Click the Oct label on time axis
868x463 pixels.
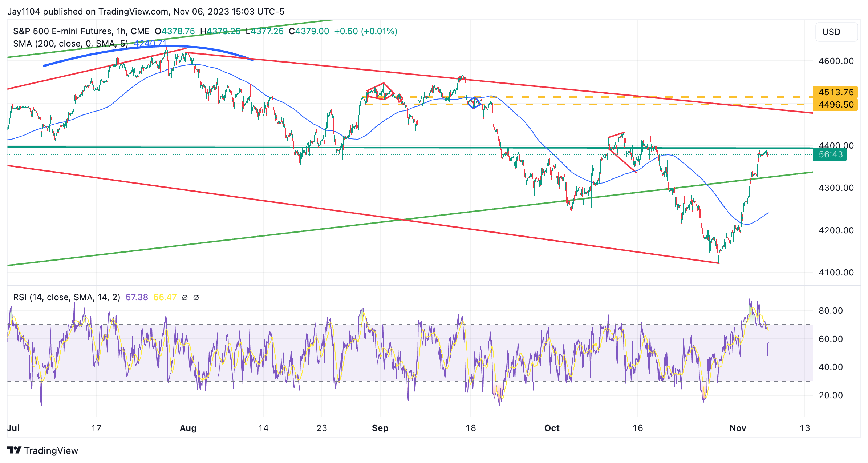point(552,428)
